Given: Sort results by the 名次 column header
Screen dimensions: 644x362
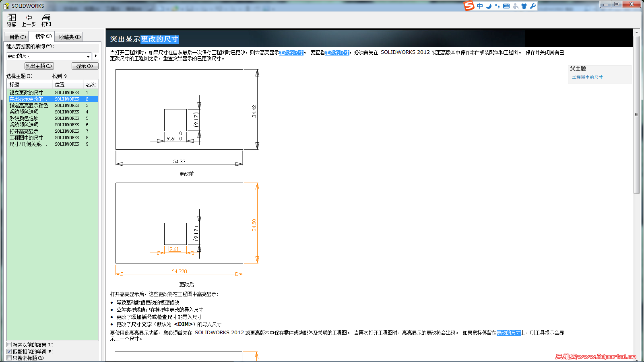Looking at the screenshot, I should (x=91, y=84).
